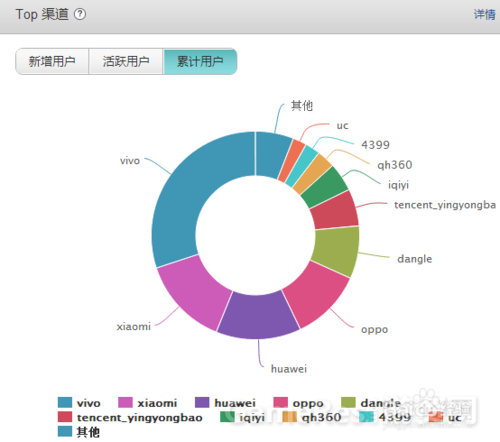
Task: Click the purple huawei donut slice
Action: click(257, 315)
